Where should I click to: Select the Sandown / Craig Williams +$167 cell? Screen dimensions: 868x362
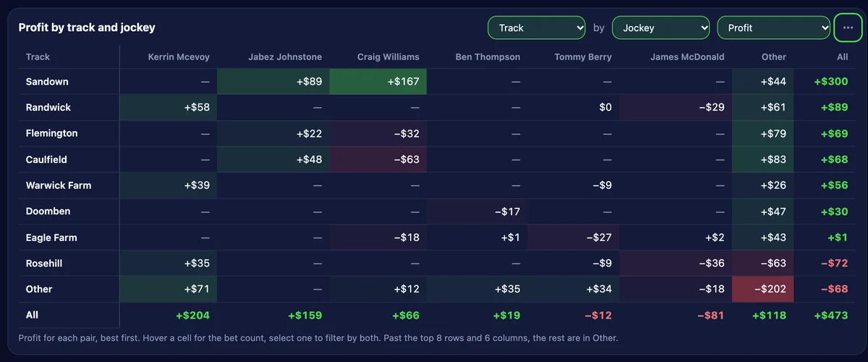click(378, 82)
